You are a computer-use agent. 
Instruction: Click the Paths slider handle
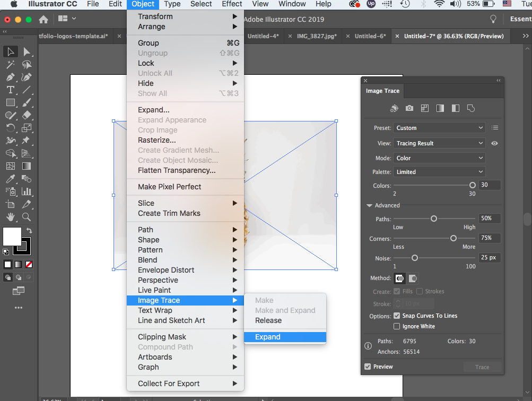433,219
